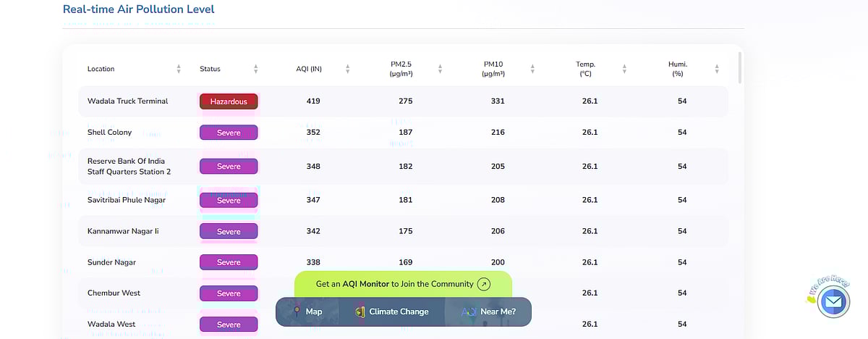Click the arrow icon in AQI Monitor banner
The height and width of the screenshot is (339, 868).
(484, 284)
